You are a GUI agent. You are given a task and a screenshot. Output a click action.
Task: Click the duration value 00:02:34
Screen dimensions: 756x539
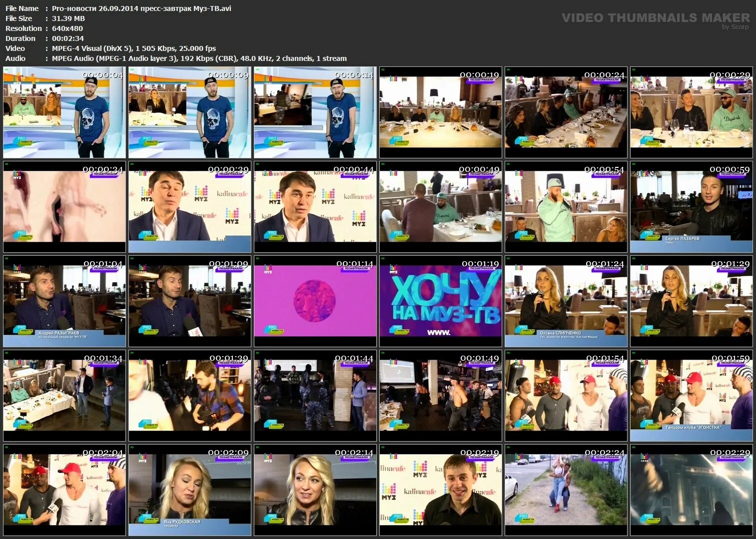click(68, 38)
